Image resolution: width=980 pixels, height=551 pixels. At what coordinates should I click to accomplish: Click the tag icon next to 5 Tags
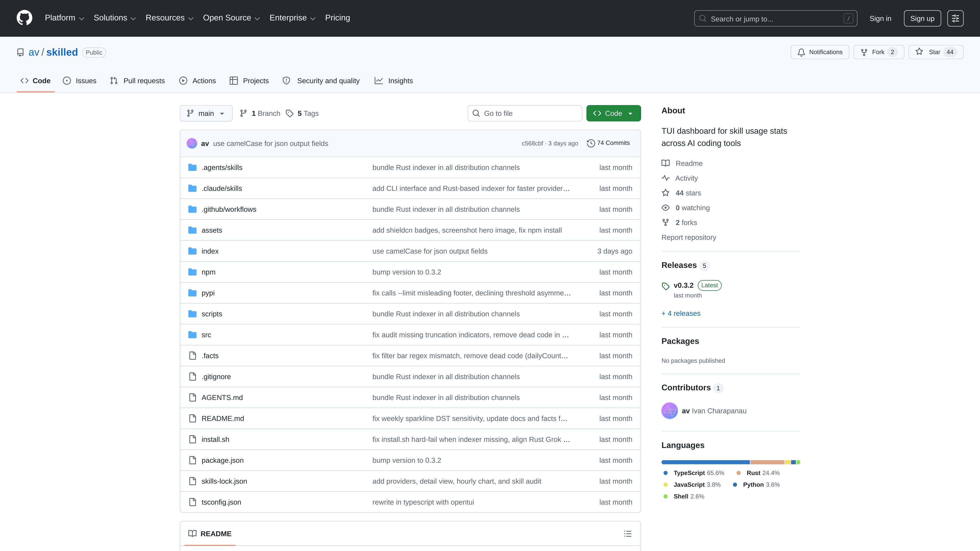[x=289, y=113]
